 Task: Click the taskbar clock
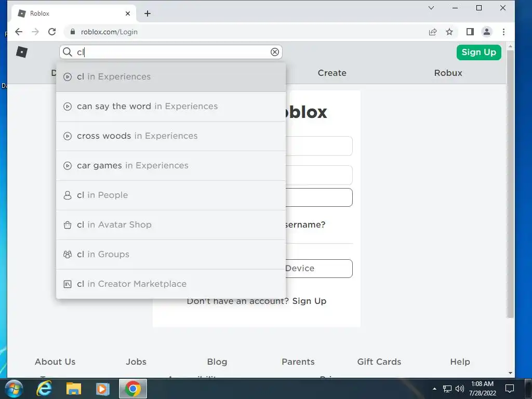pos(483,389)
